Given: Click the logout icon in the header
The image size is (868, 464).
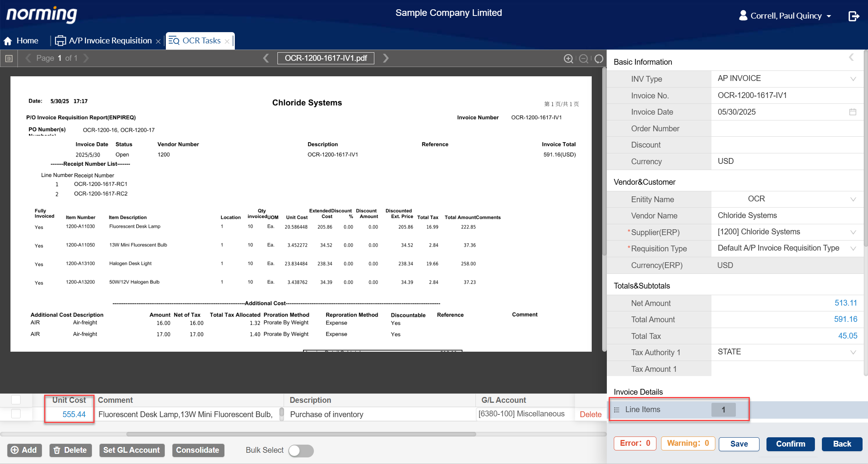Looking at the screenshot, I should (854, 16).
